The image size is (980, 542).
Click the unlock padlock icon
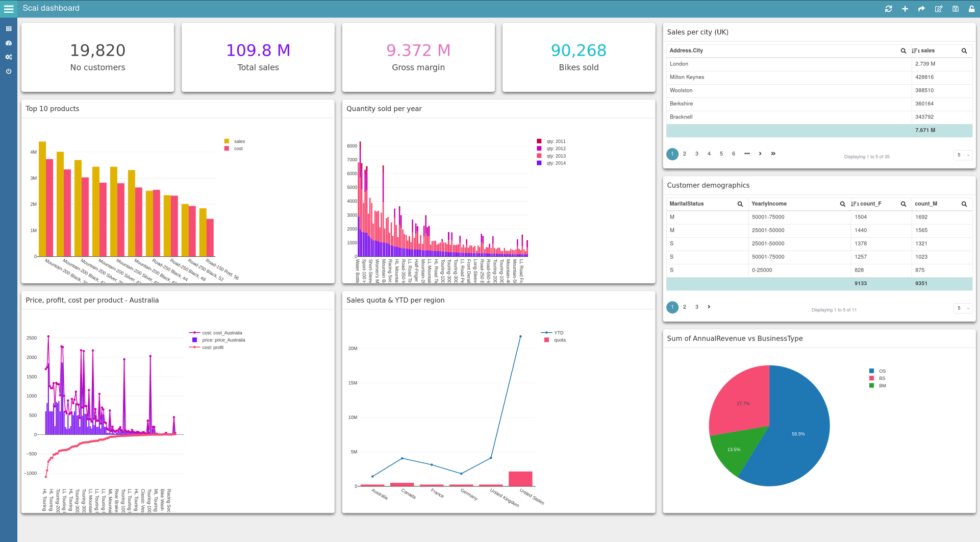971,9
